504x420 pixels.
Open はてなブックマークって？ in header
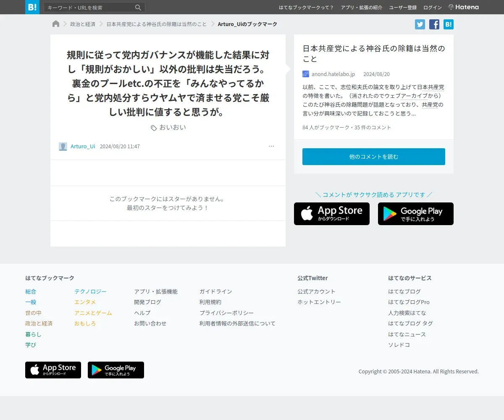pyautogui.click(x=306, y=8)
